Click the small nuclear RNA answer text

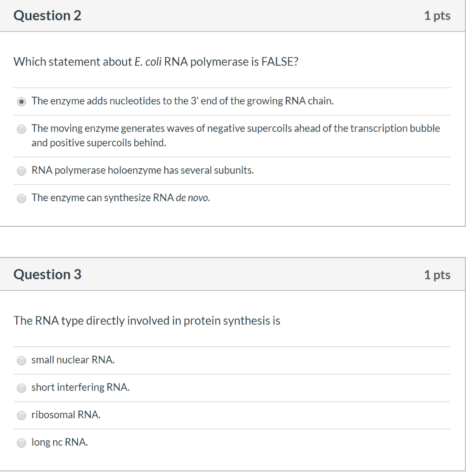click(x=74, y=359)
